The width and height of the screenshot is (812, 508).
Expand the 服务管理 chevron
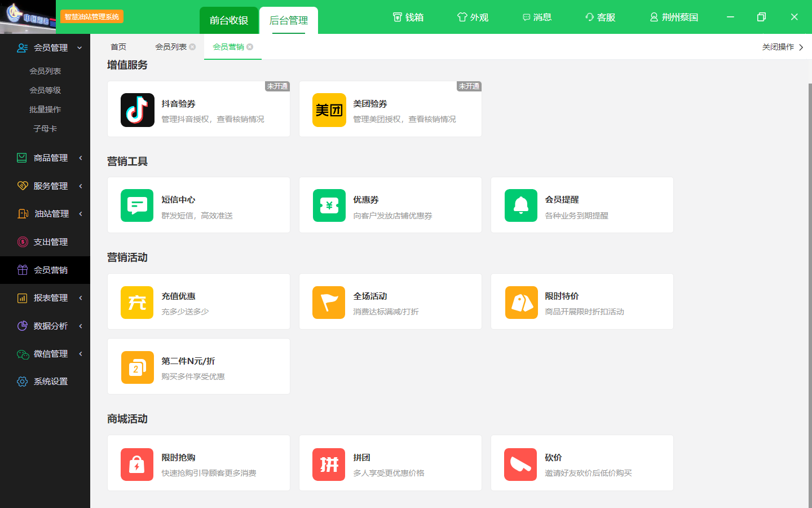[x=81, y=186]
